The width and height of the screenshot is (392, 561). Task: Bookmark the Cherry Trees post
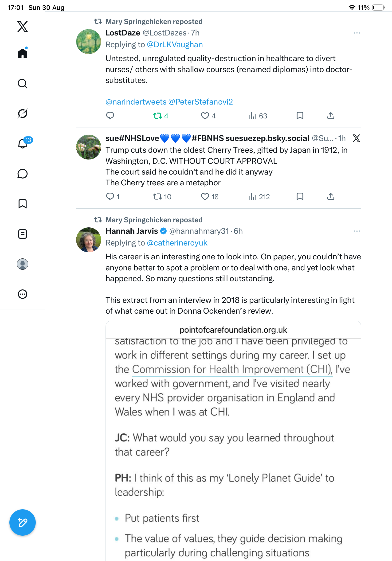[300, 196]
